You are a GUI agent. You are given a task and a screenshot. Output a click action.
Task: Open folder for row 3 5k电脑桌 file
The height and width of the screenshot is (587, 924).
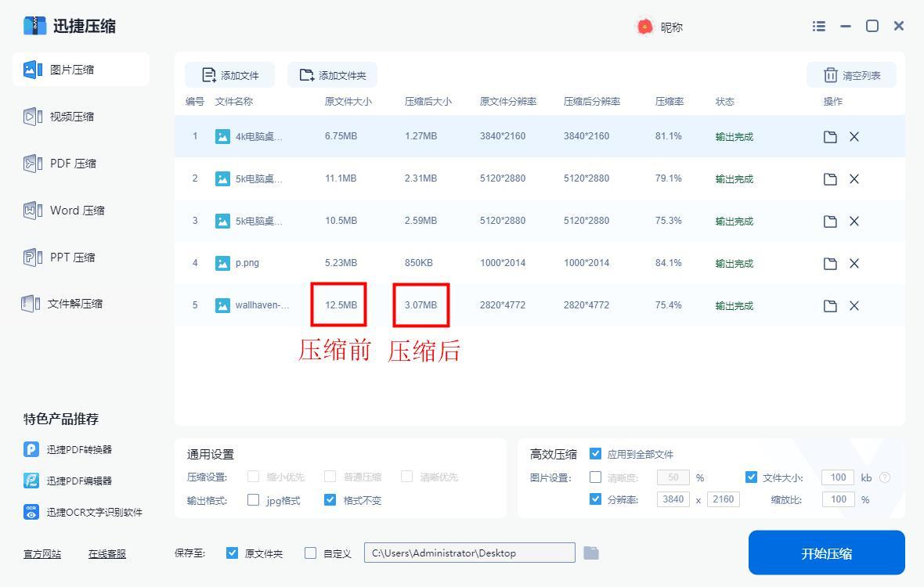(830, 221)
